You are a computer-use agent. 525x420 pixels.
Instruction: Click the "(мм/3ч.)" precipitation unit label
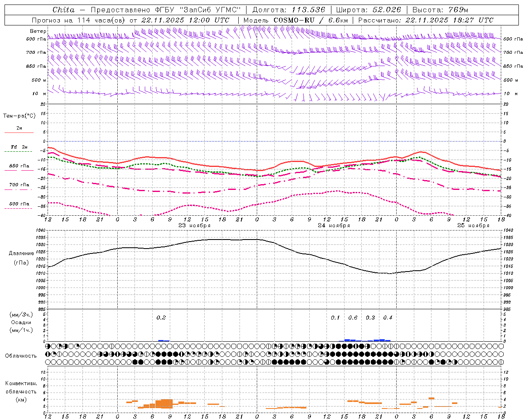[21, 315]
